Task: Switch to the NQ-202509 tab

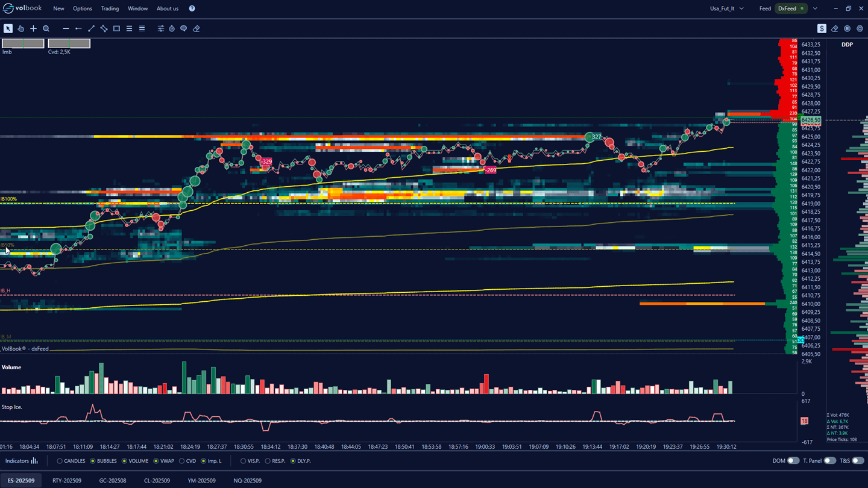Action: click(x=248, y=481)
